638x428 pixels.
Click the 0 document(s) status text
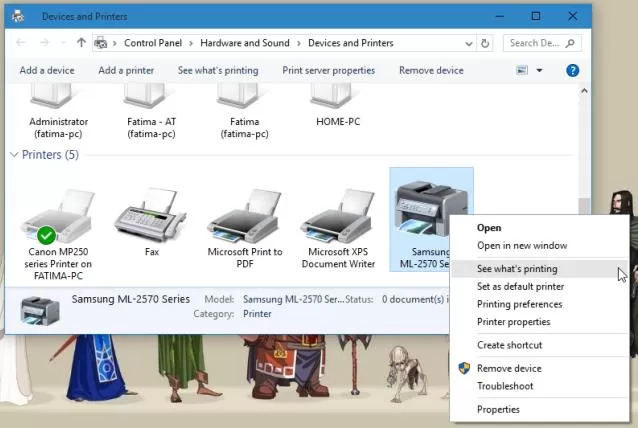pos(415,299)
